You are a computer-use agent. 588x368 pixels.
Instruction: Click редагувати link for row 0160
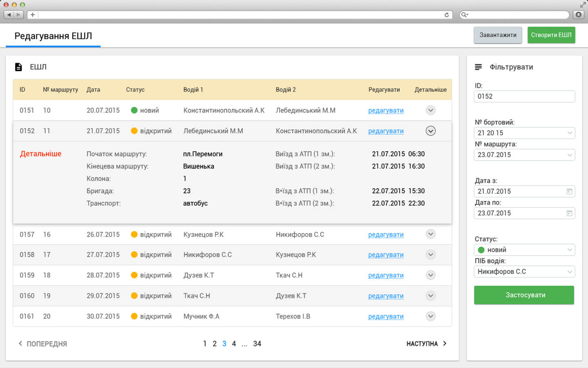click(386, 296)
